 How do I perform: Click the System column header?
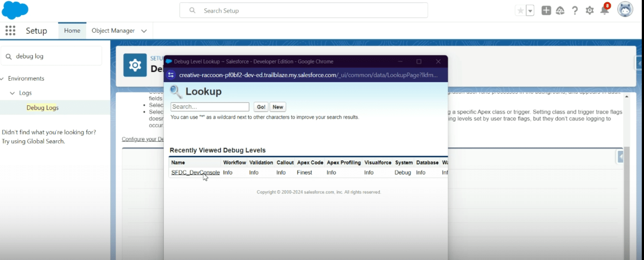tap(404, 163)
